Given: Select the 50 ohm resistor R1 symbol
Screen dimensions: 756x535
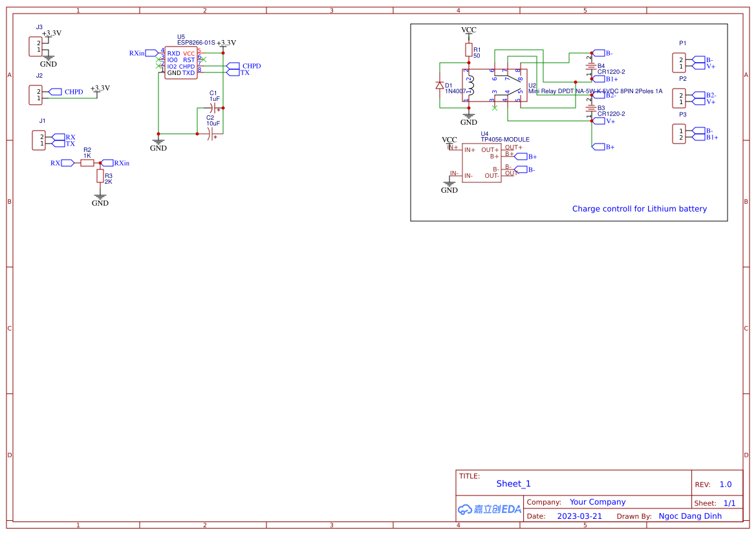Looking at the screenshot, I should click(468, 49).
